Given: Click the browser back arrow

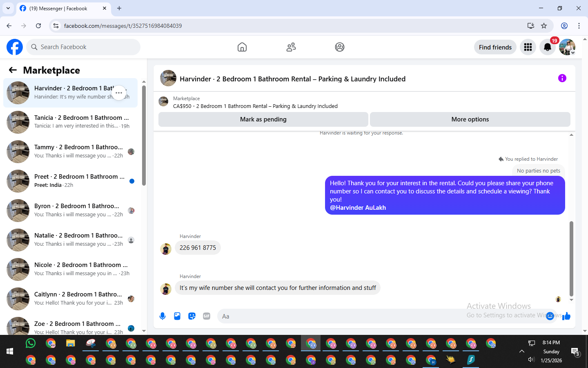Looking at the screenshot, I should tap(9, 26).
